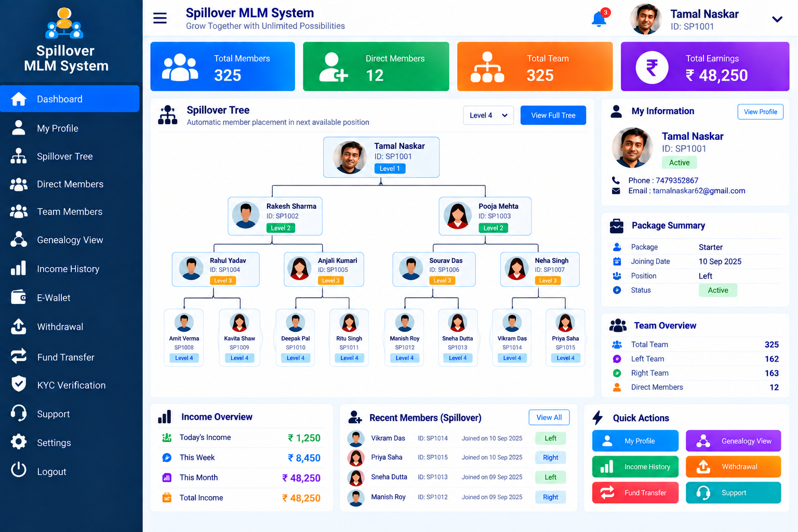
Task: Click Genealogy View quick action button
Action: (733, 441)
